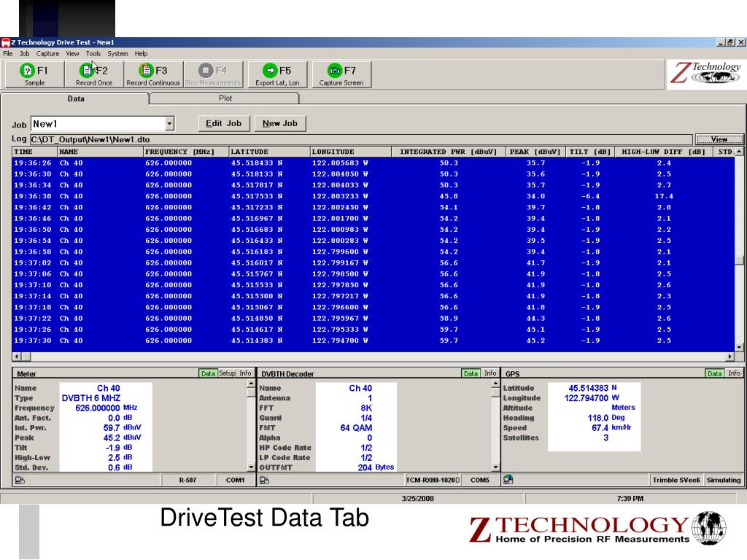The image size is (747, 560).
Task: Click the Z Technology logo in toolbar
Action: [x=706, y=73]
